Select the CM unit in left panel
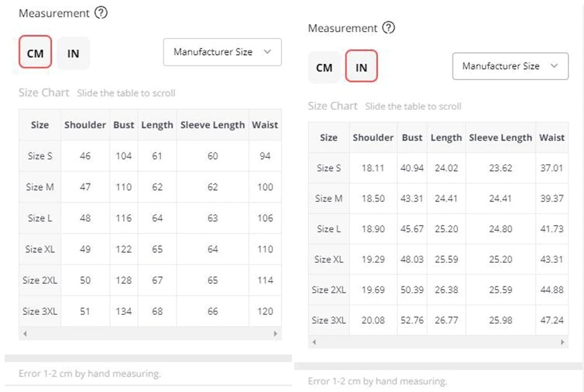Image resolution: width=584 pixels, height=392 pixels. point(35,53)
